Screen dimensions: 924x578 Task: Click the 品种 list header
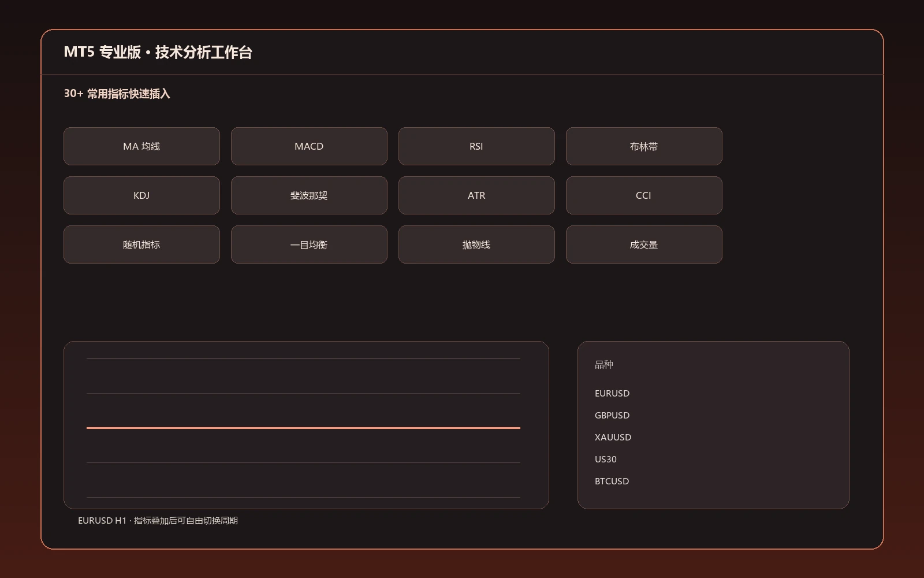click(604, 365)
